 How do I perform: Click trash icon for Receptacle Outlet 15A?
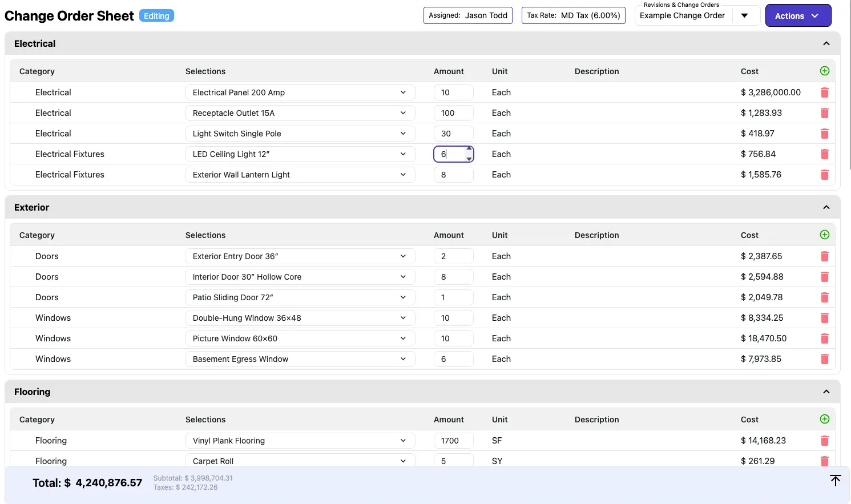[x=824, y=113]
